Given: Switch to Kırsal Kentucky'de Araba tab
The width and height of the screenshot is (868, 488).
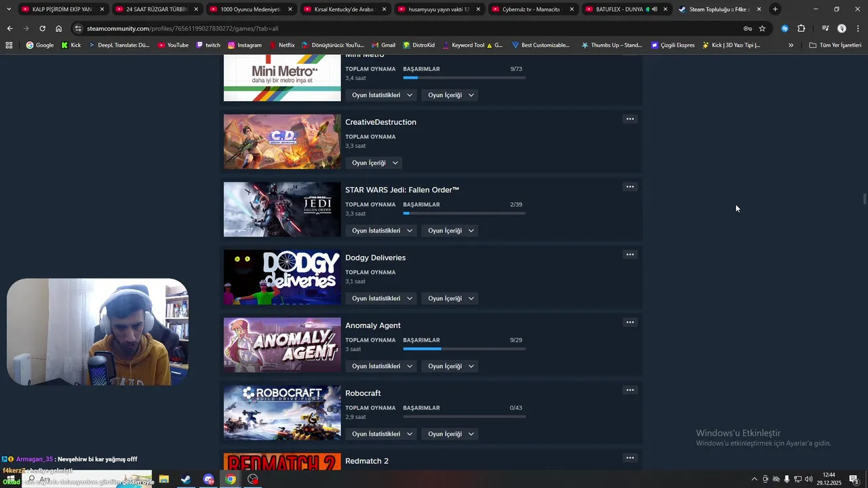Looking at the screenshot, I should tap(344, 9).
